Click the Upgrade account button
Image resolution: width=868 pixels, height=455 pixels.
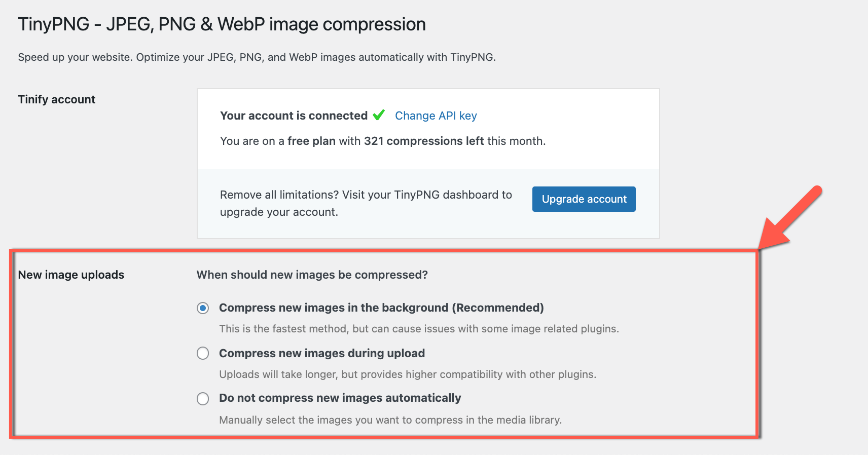[x=584, y=199]
